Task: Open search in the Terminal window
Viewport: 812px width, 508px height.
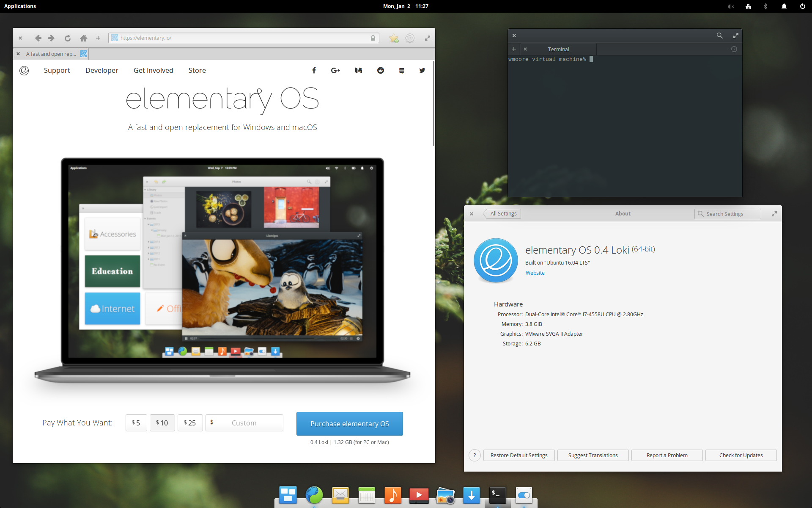Action: point(719,36)
